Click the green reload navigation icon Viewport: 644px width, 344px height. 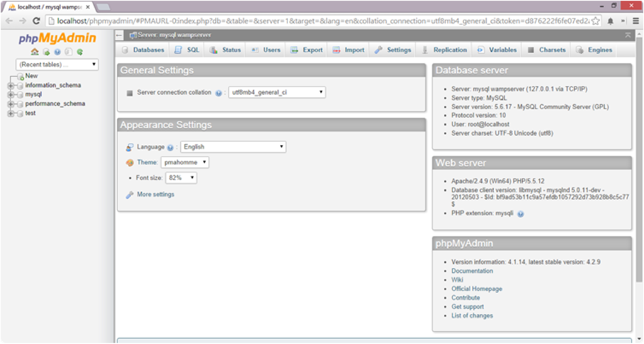click(x=80, y=52)
